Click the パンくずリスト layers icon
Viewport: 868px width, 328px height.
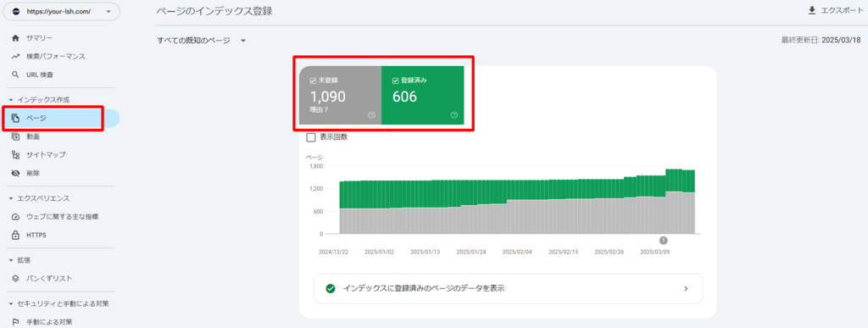[x=15, y=278]
